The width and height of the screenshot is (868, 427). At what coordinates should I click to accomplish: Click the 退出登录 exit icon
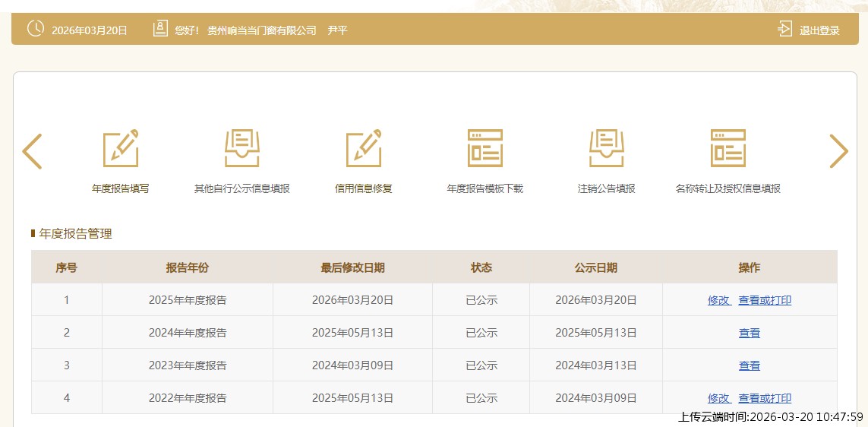(784, 30)
